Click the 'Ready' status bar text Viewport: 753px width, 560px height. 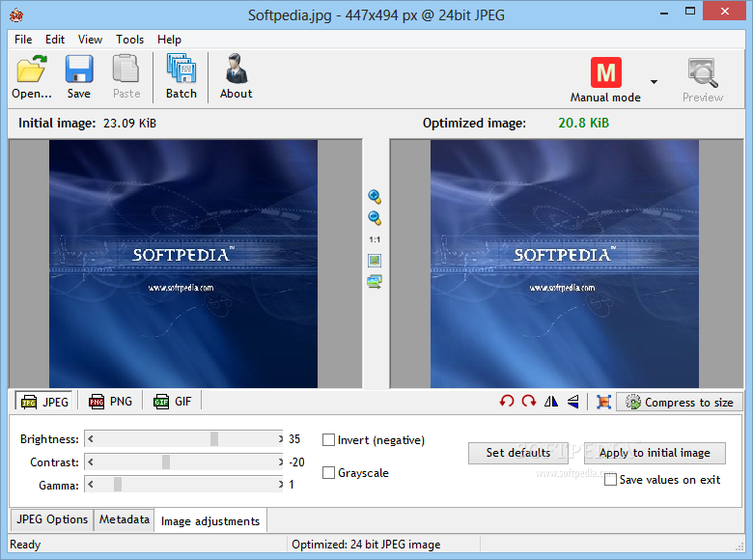(x=25, y=545)
